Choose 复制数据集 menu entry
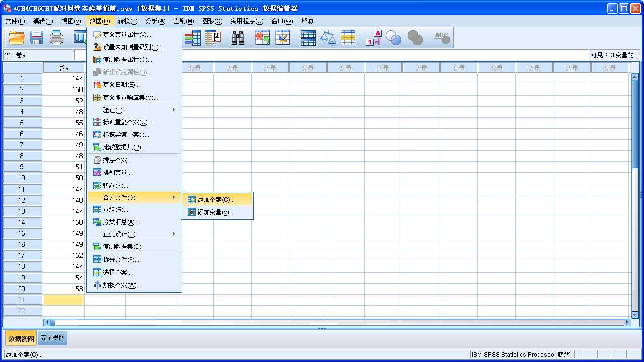Image resolution: width=644 pixels, height=362 pixels. (x=134, y=247)
